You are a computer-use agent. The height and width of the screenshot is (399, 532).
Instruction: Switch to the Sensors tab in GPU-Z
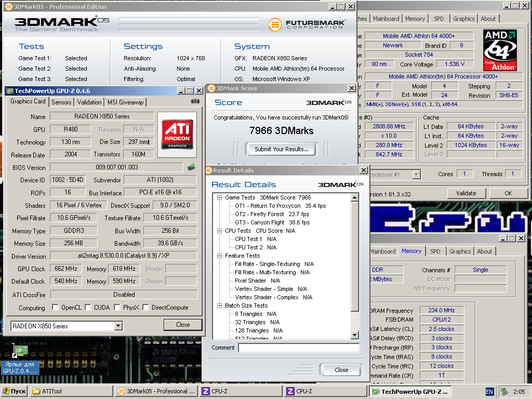[61, 102]
